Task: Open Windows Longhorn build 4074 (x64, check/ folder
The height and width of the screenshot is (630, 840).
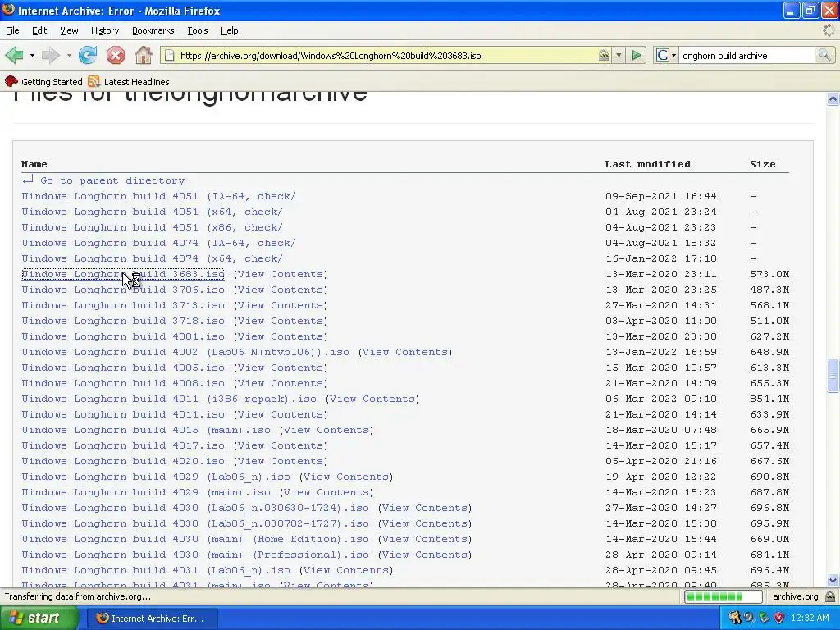Action: click(x=152, y=258)
